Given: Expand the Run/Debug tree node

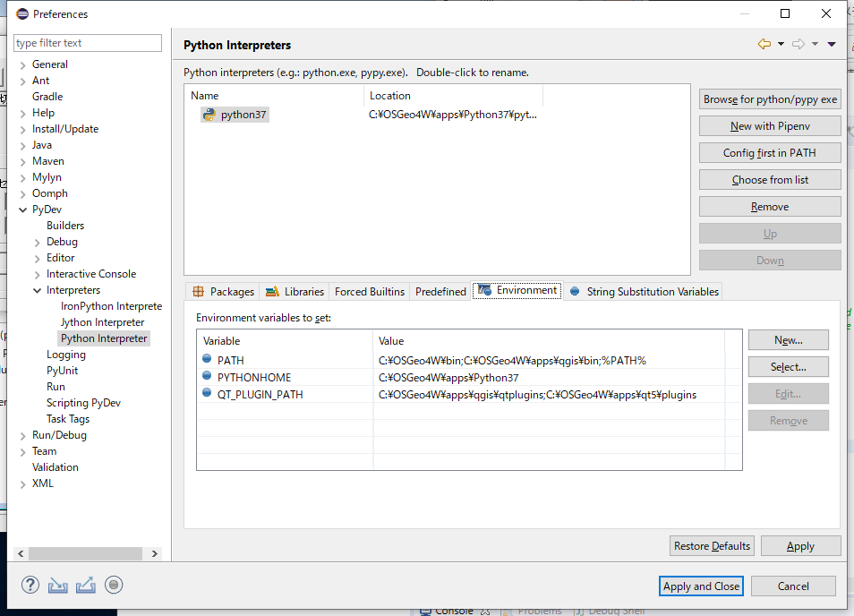Looking at the screenshot, I should tap(23, 435).
